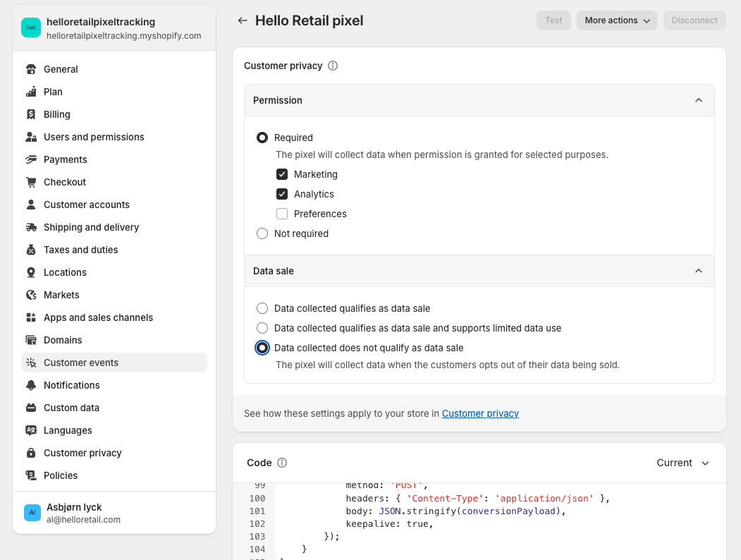Viewport: 741px width, 560px height.
Task: Open the Current version dropdown
Action: tap(682, 463)
